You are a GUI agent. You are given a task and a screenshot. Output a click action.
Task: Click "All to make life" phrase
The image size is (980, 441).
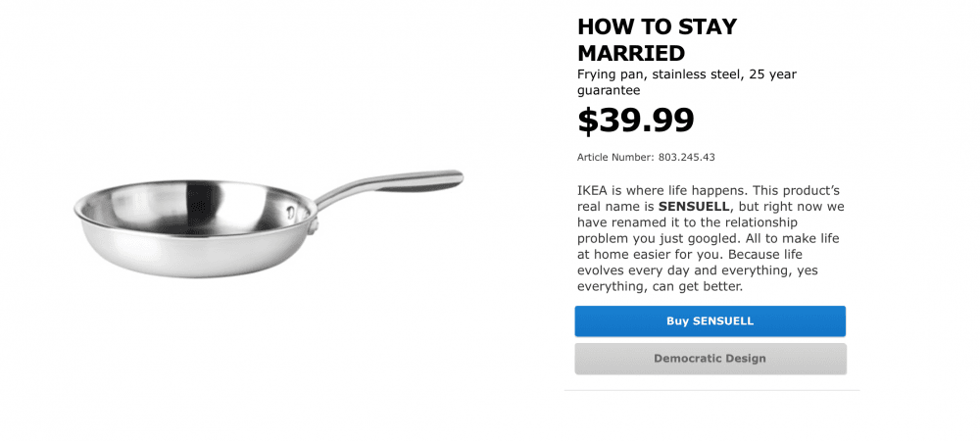(x=789, y=240)
